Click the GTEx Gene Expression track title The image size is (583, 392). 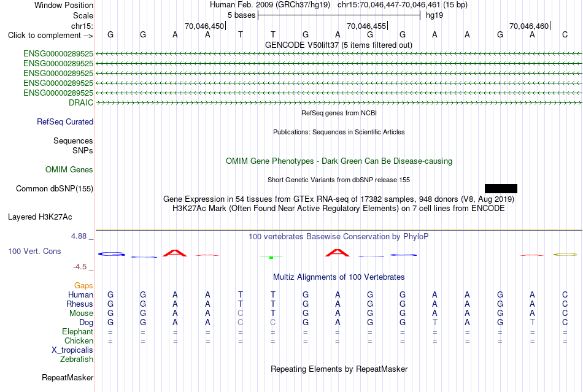[x=339, y=199]
